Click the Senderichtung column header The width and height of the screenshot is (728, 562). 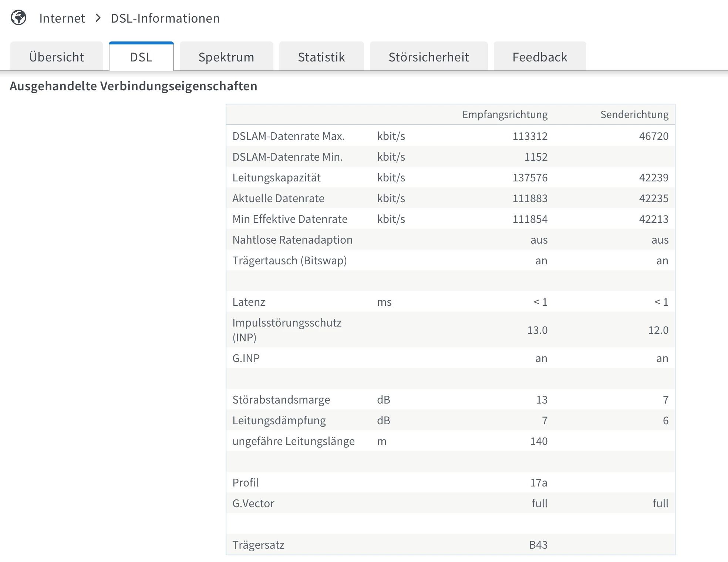[634, 115]
